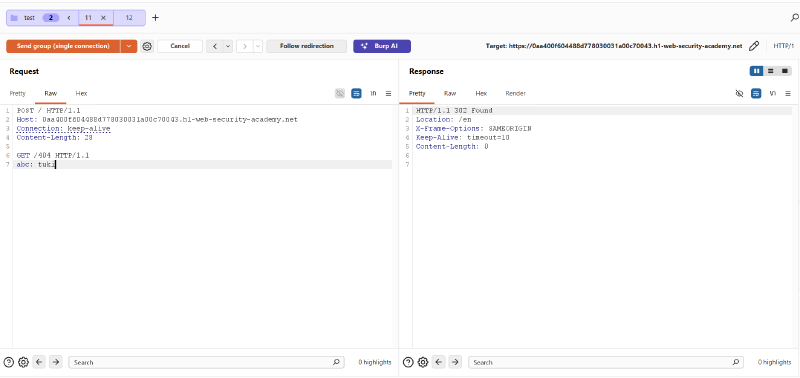Click the Target URL text

pyautogui.click(x=614, y=46)
